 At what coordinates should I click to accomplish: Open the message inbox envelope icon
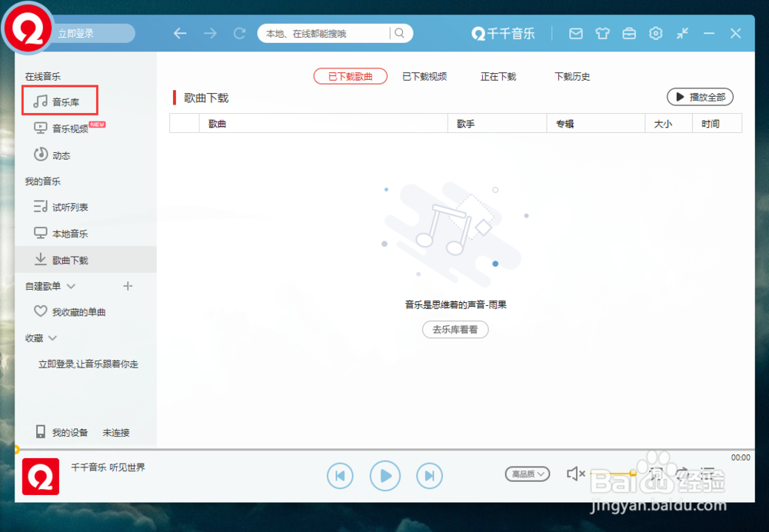[x=575, y=33]
